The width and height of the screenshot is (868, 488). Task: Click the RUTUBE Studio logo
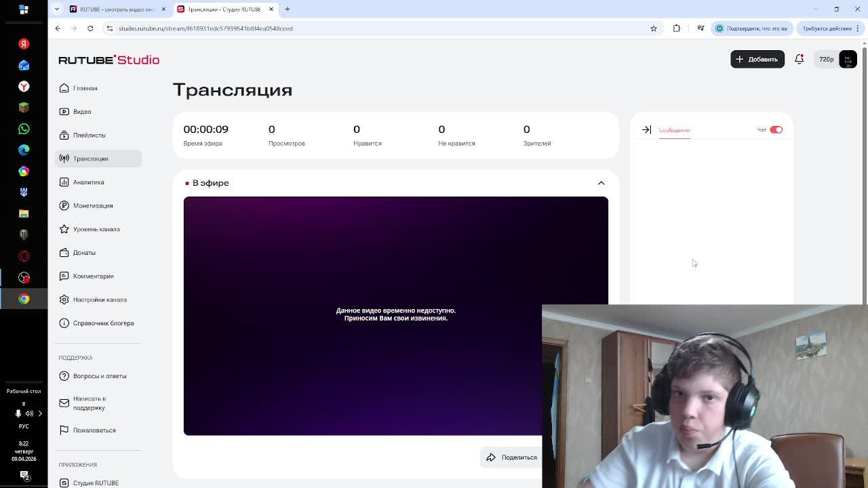click(108, 60)
